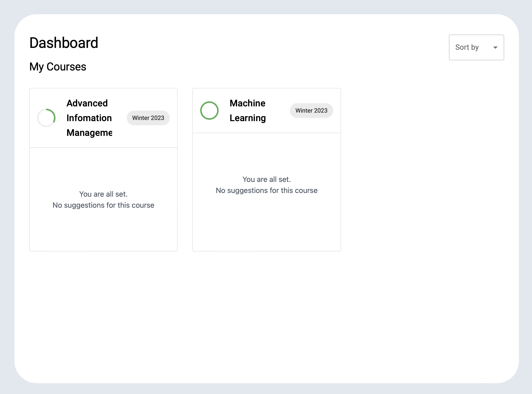Click 'No suggestions for this course' in Advanced Infomation card
Image resolution: width=532 pixels, height=394 pixels.
(104, 205)
